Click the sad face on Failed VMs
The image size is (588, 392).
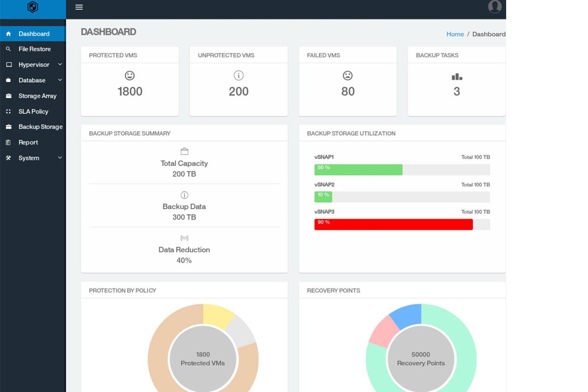pos(348,75)
